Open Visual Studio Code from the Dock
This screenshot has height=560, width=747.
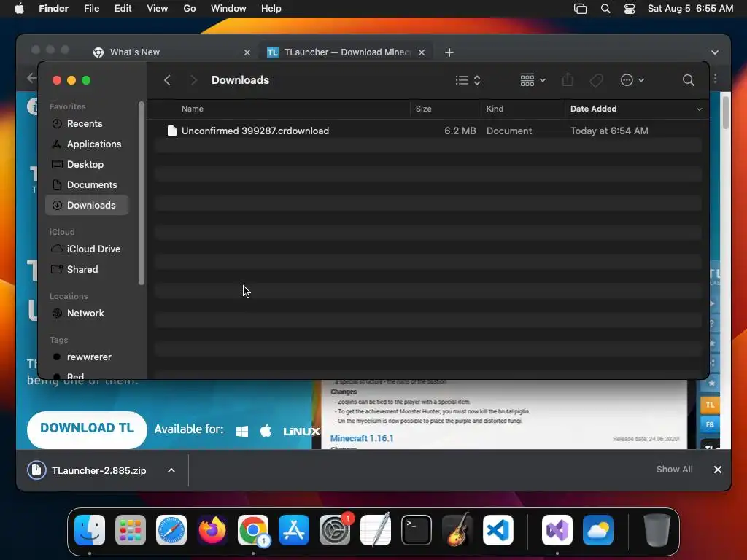pyautogui.click(x=498, y=530)
